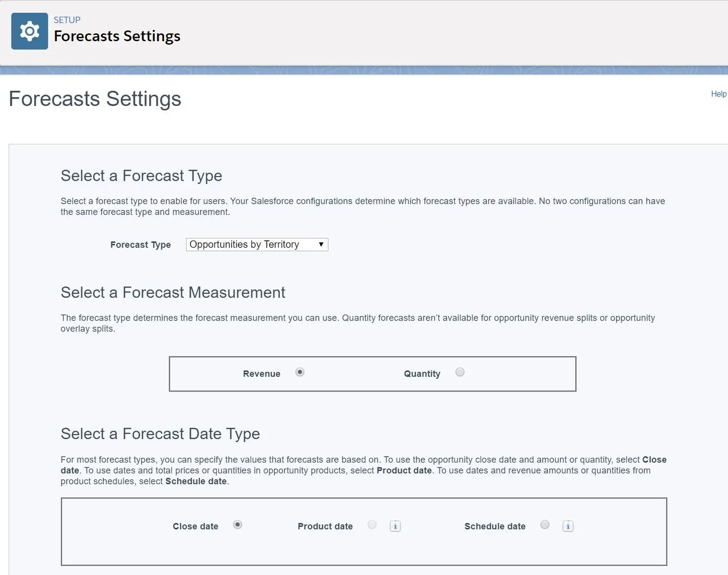Screen dimensions: 728x575
Task: Click the Select a Forecast Type heading
Action: (141, 176)
